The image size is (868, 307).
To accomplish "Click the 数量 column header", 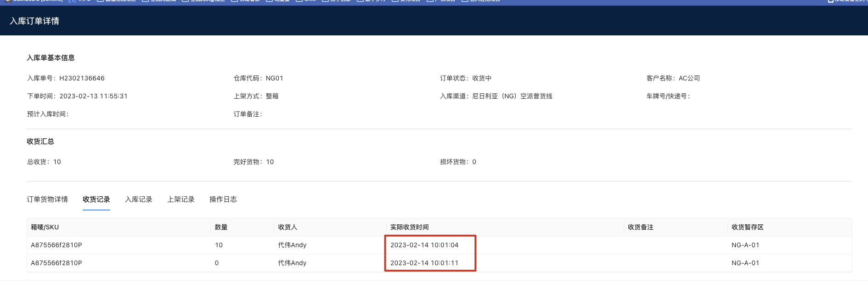I will click(x=221, y=227).
